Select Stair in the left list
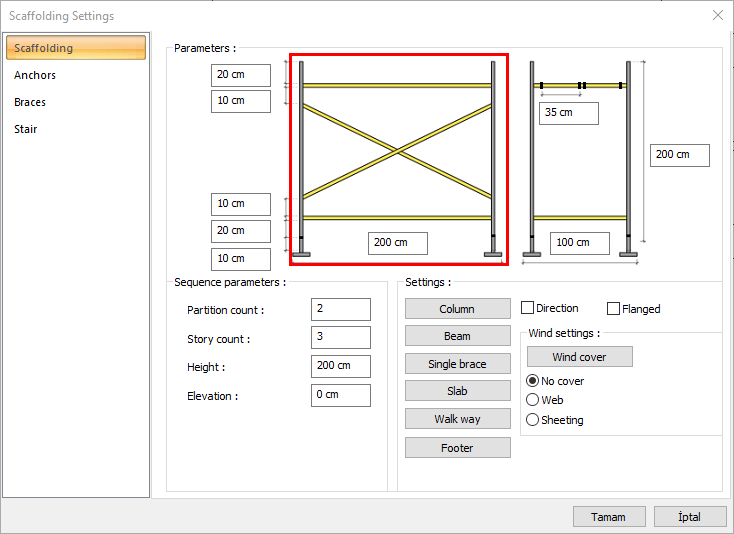Screen dimensions: 734x534 coord(26,129)
